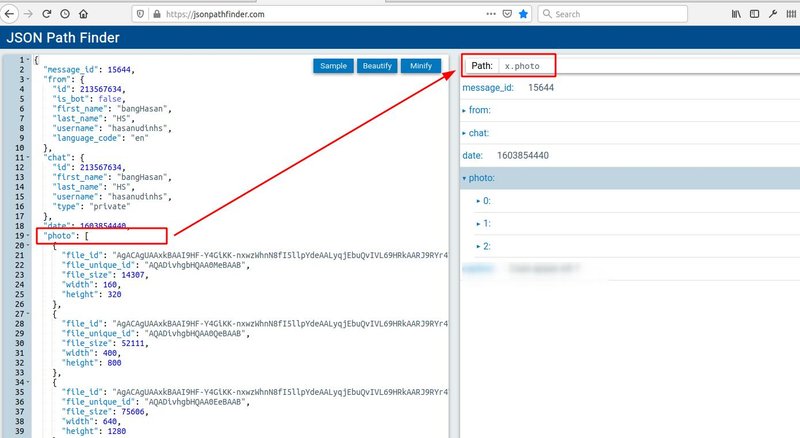The image size is (800, 438).
Task: Open the library icon in browser toolbar
Action: 735,14
